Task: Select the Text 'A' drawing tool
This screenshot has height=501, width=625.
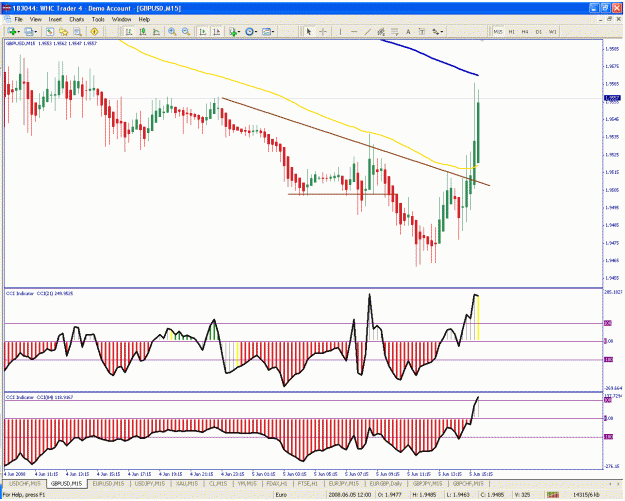Action: (x=408, y=31)
